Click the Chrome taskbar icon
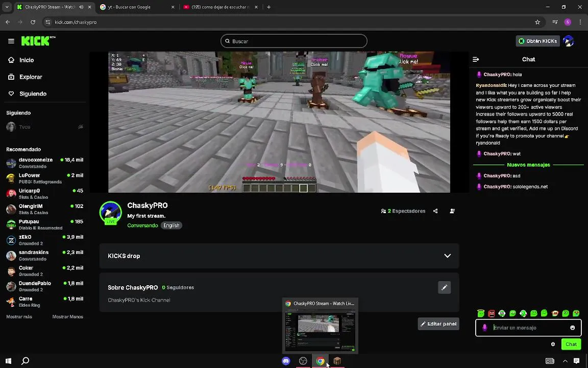This screenshot has width=588, height=368. tap(320, 361)
